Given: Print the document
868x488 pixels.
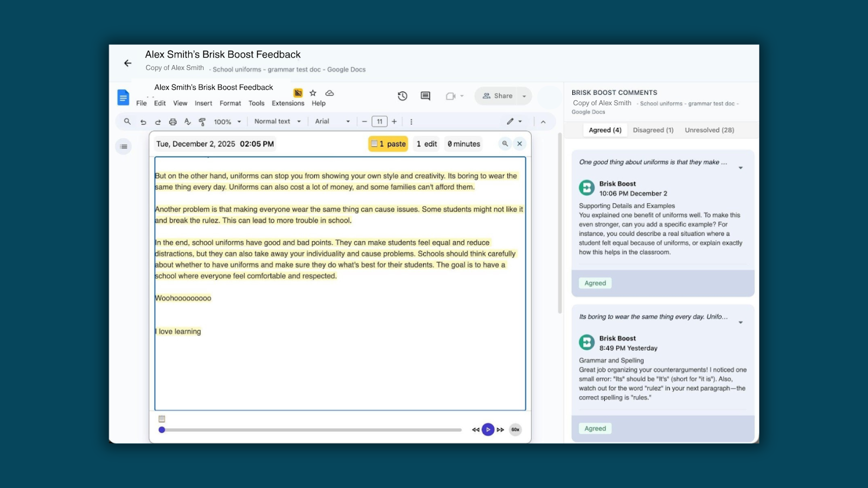Looking at the screenshot, I should [173, 122].
